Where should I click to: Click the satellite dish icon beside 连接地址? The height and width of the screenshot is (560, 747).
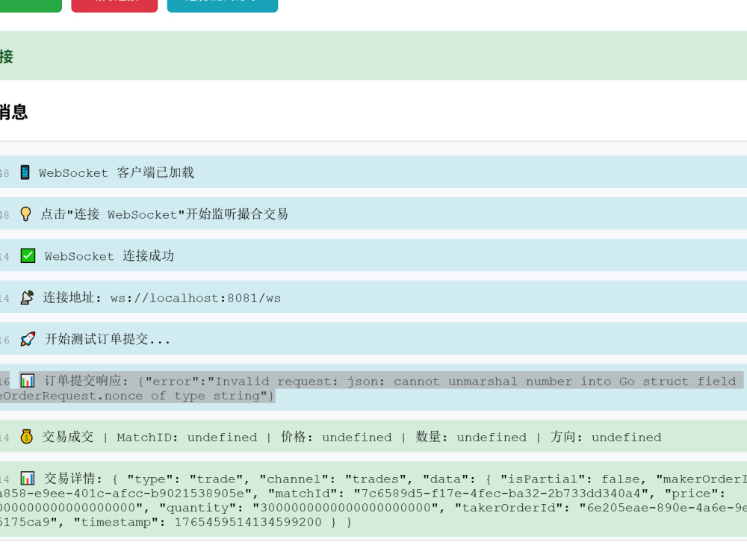tap(27, 297)
